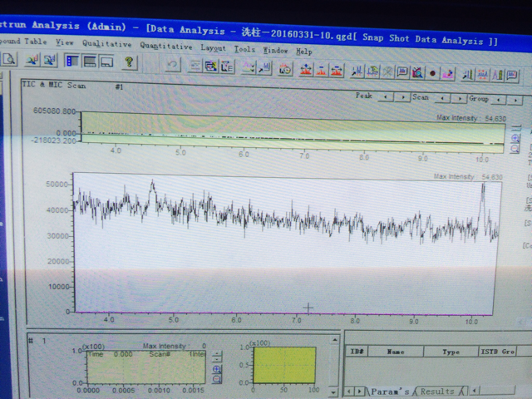Click the library search magnifier icon
532x399 pixels.
[x=417, y=72]
